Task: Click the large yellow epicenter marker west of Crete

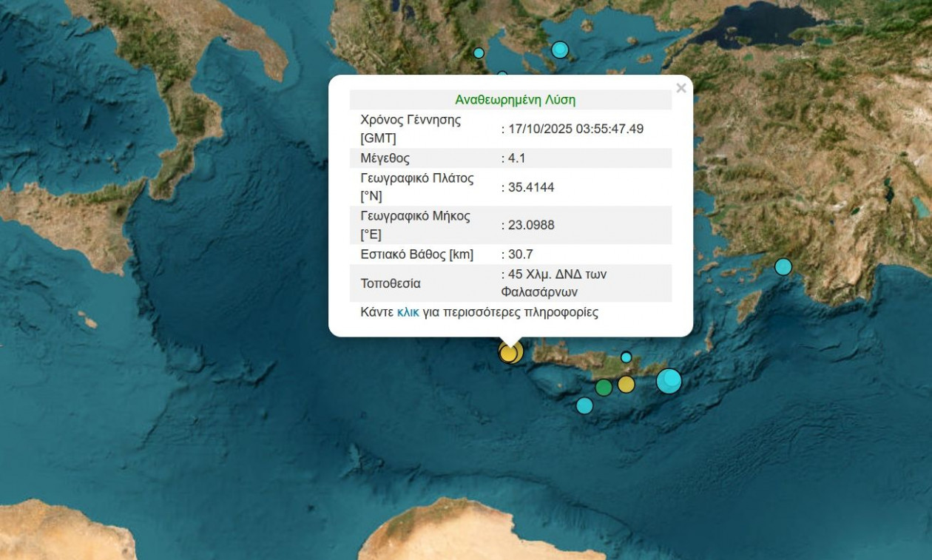Action: (510, 353)
